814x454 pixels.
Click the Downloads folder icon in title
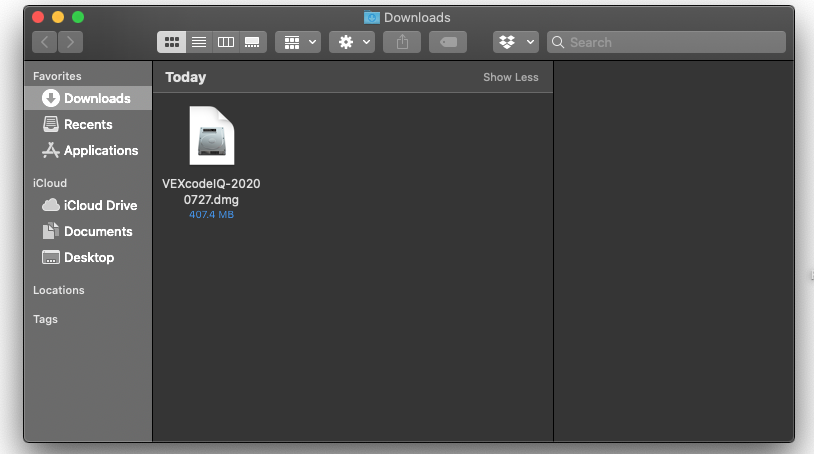coord(372,18)
